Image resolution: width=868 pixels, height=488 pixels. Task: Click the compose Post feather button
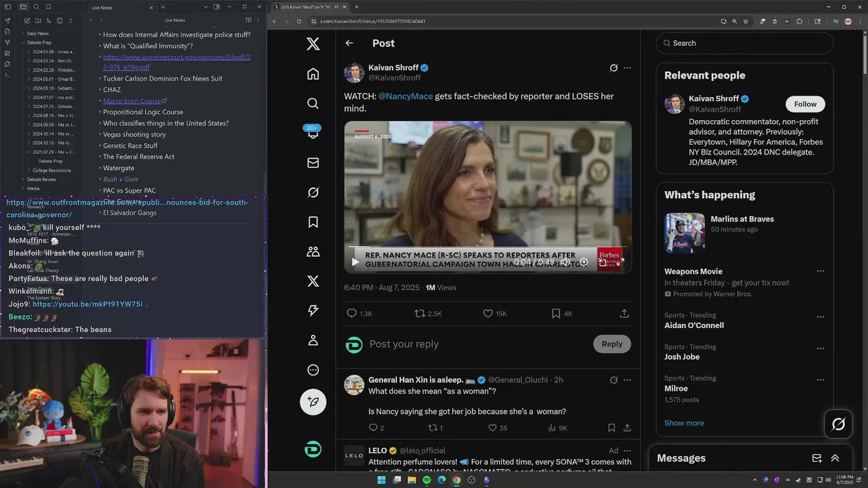(x=313, y=402)
